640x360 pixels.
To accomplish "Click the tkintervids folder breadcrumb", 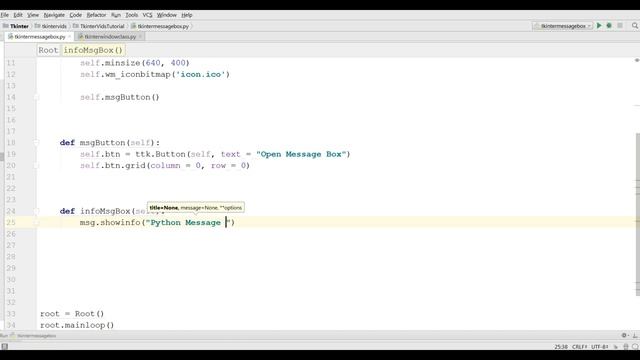I will [x=51, y=26].
